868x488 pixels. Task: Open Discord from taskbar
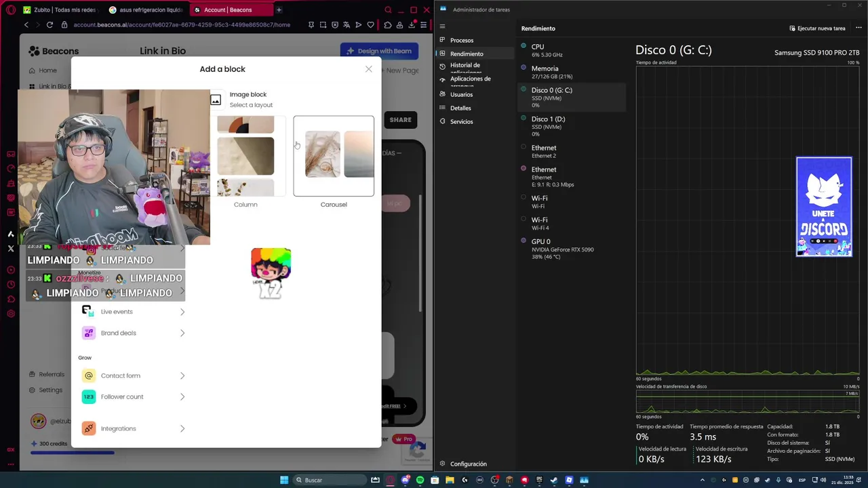[405, 481]
